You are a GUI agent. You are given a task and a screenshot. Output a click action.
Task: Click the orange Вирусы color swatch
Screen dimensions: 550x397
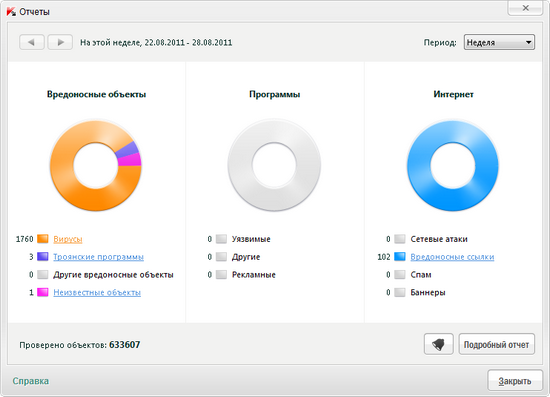[x=43, y=239]
